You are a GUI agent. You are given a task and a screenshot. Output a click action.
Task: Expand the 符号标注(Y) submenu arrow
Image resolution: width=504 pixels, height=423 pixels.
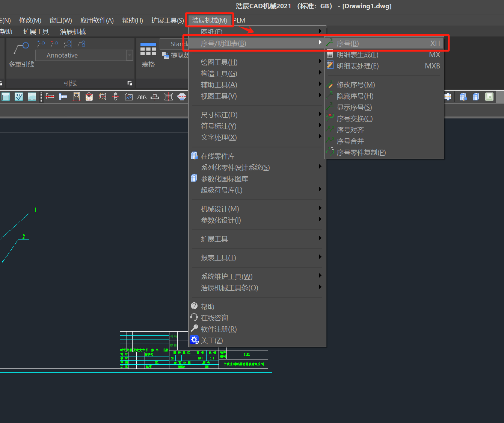point(320,125)
